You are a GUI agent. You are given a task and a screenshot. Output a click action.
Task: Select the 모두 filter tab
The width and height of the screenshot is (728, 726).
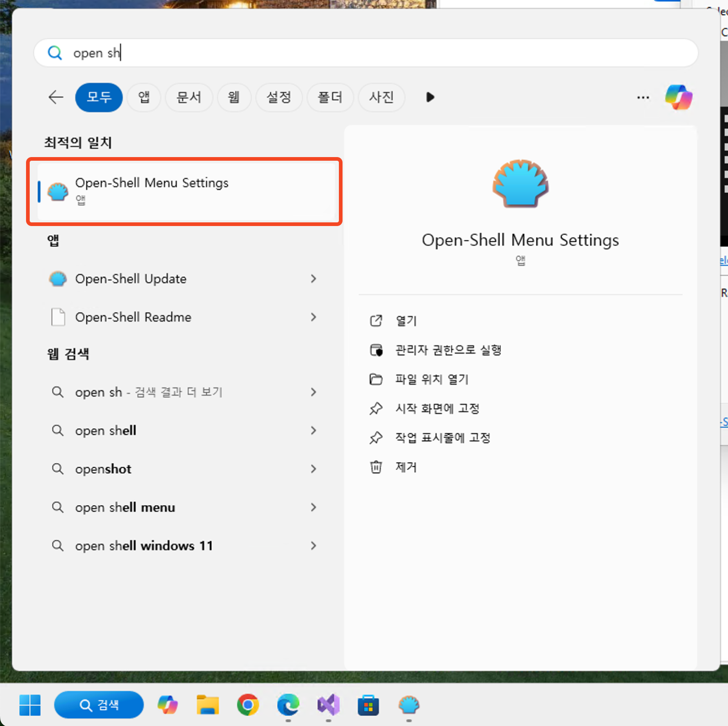point(99,97)
